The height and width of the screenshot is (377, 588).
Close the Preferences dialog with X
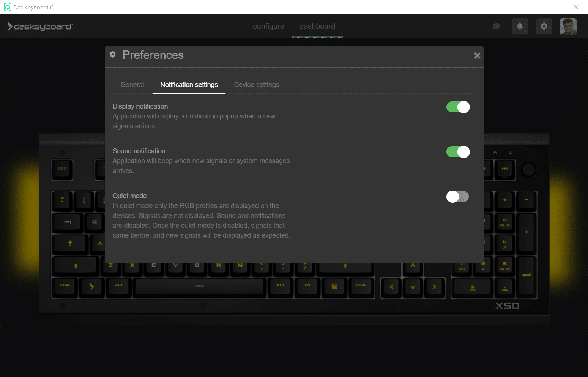[x=477, y=56]
